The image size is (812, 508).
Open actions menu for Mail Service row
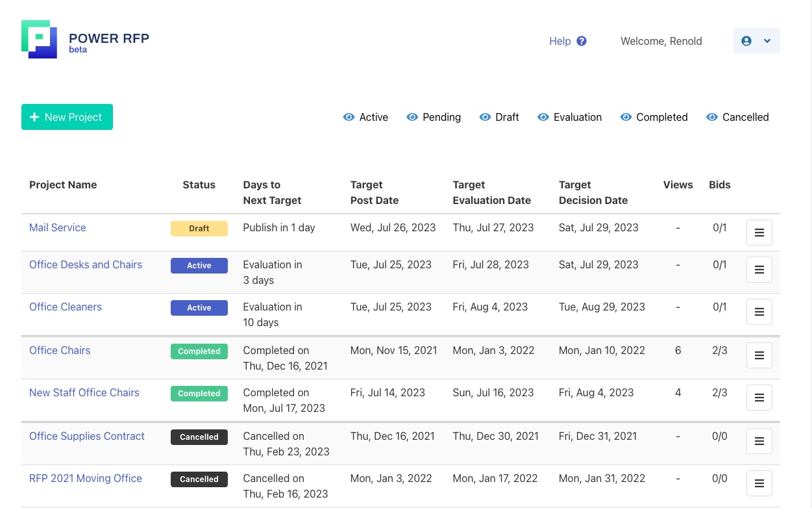pos(759,232)
